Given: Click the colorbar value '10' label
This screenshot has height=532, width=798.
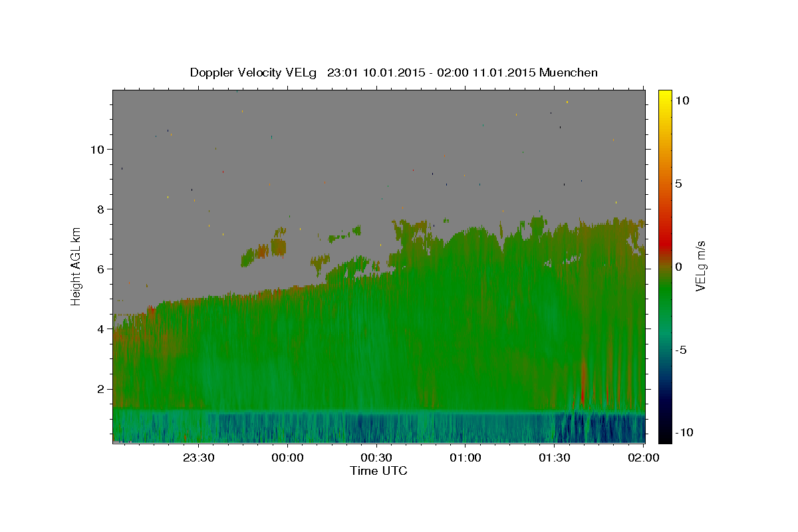Looking at the screenshot, I should pyautogui.click(x=682, y=100).
